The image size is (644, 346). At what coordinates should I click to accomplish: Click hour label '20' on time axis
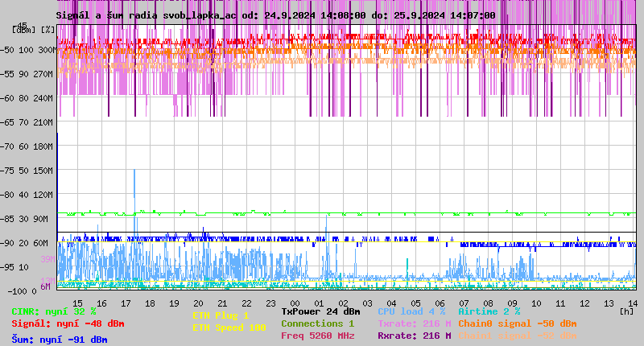pyautogui.click(x=198, y=303)
